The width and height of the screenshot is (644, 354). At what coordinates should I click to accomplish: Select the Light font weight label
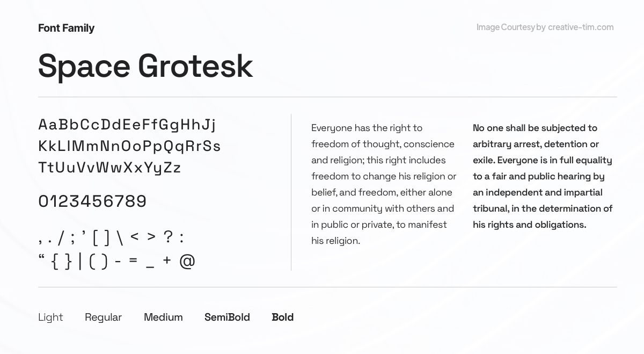point(50,317)
